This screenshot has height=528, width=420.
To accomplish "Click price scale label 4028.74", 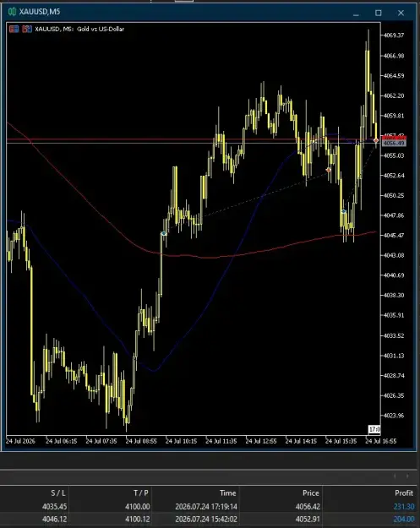I will 394,375.
